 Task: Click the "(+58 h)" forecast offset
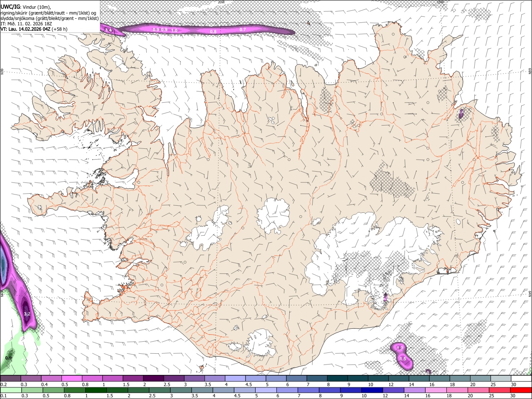(60, 29)
